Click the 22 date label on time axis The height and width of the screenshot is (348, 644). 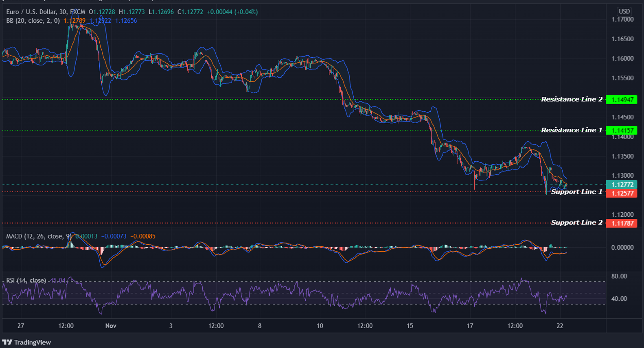(560, 326)
